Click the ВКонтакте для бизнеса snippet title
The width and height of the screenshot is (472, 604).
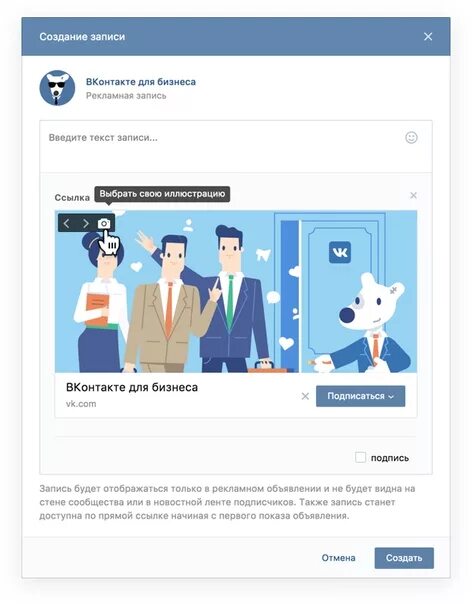point(132,387)
